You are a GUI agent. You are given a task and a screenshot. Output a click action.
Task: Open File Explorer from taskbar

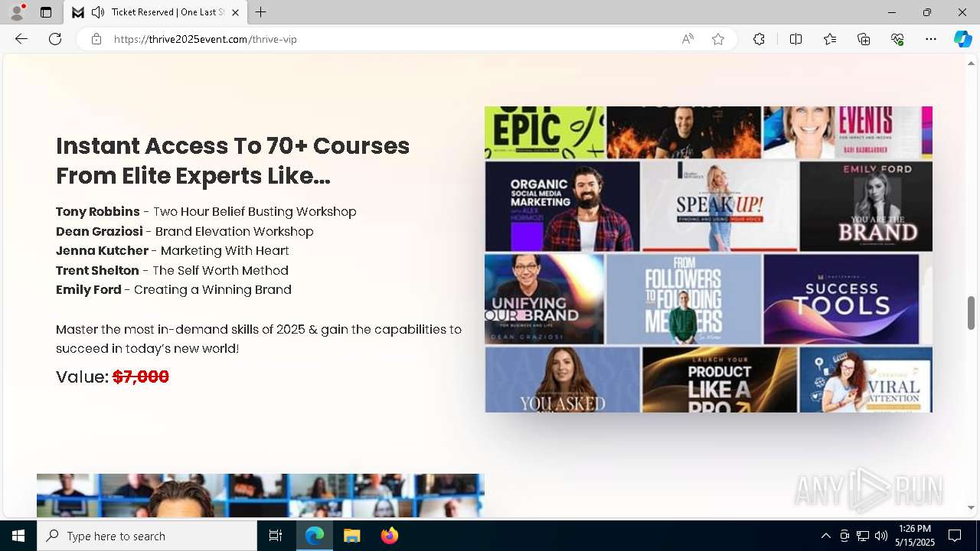click(x=352, y=536)
